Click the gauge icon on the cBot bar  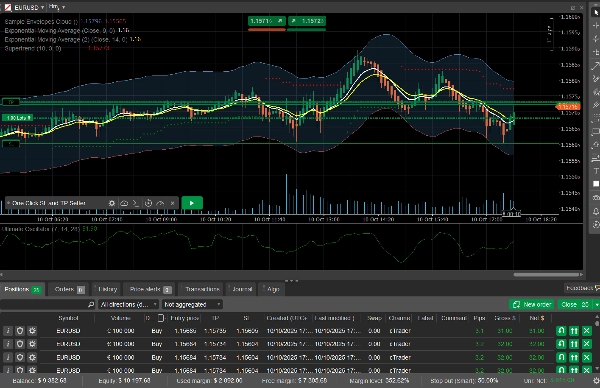[160, 203]
